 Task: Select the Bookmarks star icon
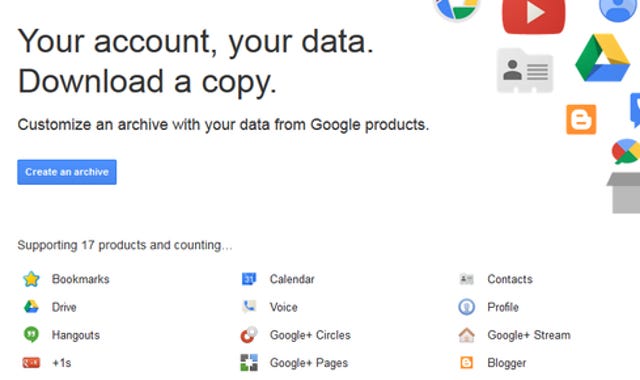coord(31,279)
